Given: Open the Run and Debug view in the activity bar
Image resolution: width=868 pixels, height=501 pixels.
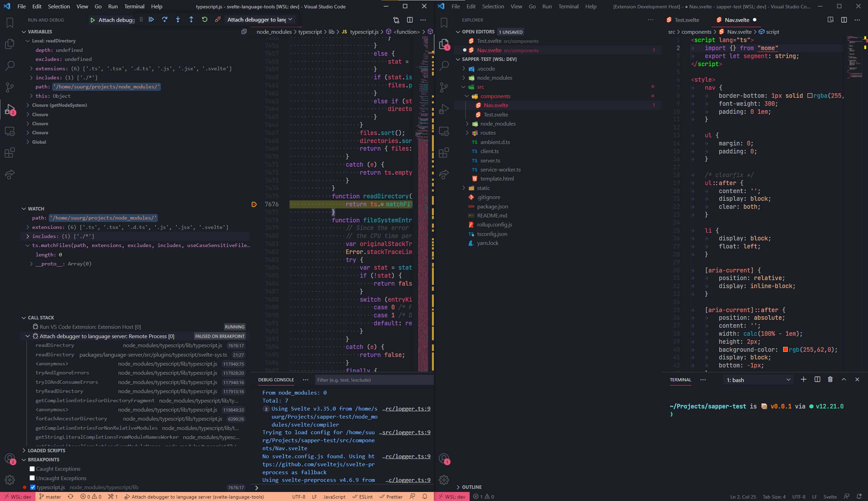Looking at the screenshot, I should pyautogui.click(x=9, y=109).
